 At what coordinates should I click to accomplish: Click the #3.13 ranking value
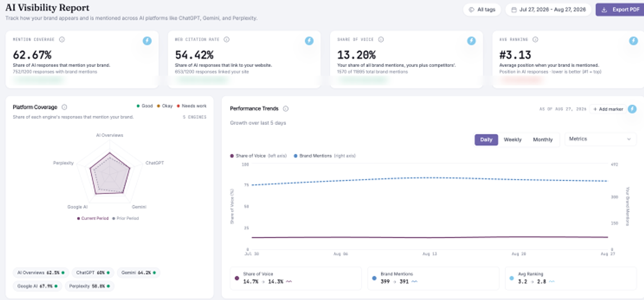(x=515, y=55)
